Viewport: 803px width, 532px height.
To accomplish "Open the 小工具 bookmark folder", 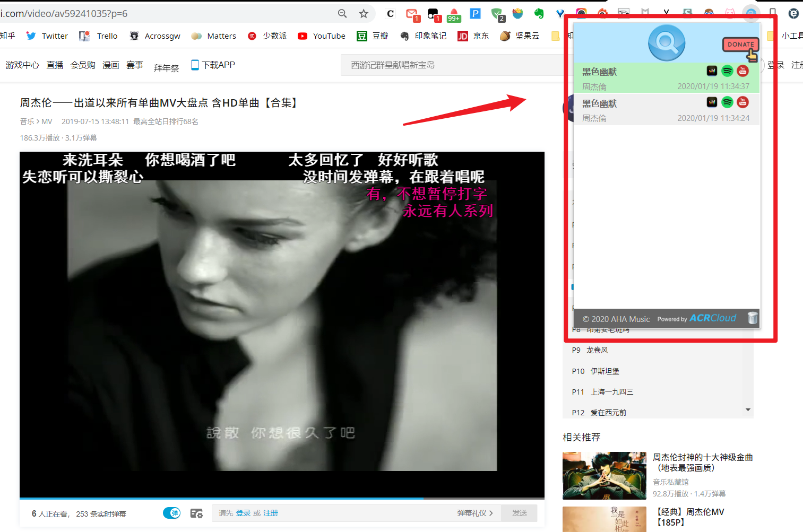I will click(785, 36).
